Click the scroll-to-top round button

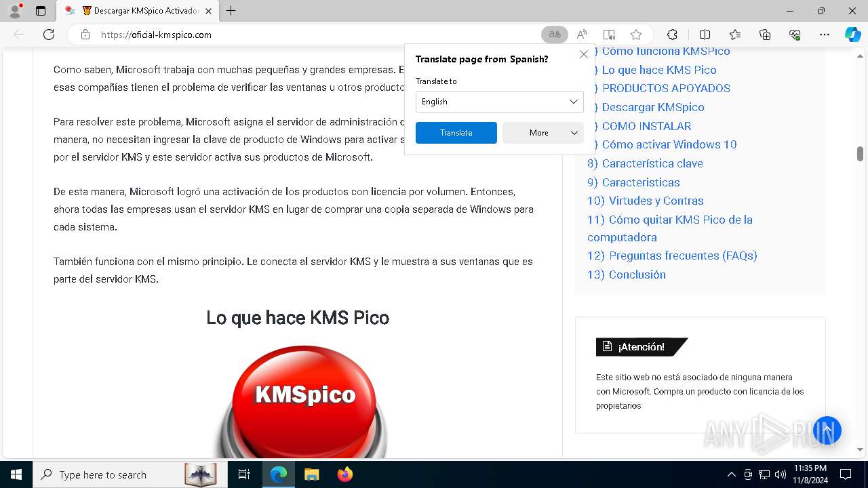tap(827, 430)
